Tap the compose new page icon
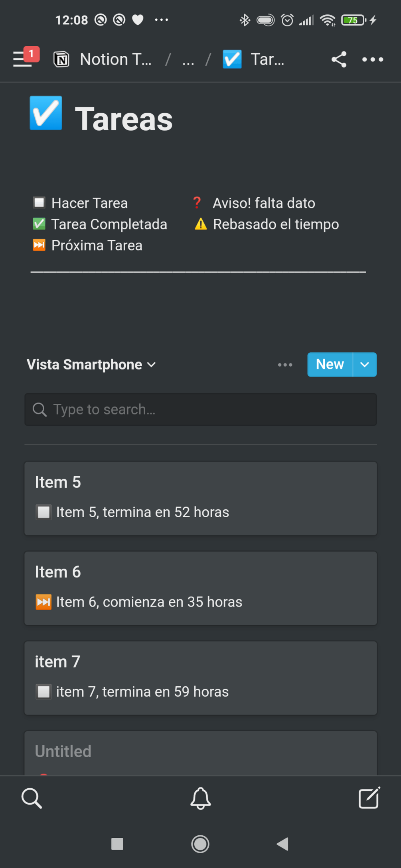401x868 pixels. [x=369, y=798]
